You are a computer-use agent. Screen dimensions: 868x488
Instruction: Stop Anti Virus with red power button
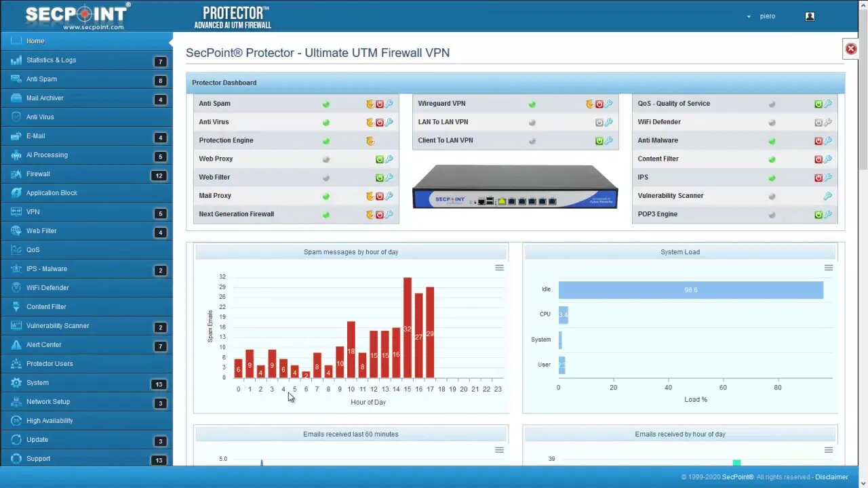[380, 122]
